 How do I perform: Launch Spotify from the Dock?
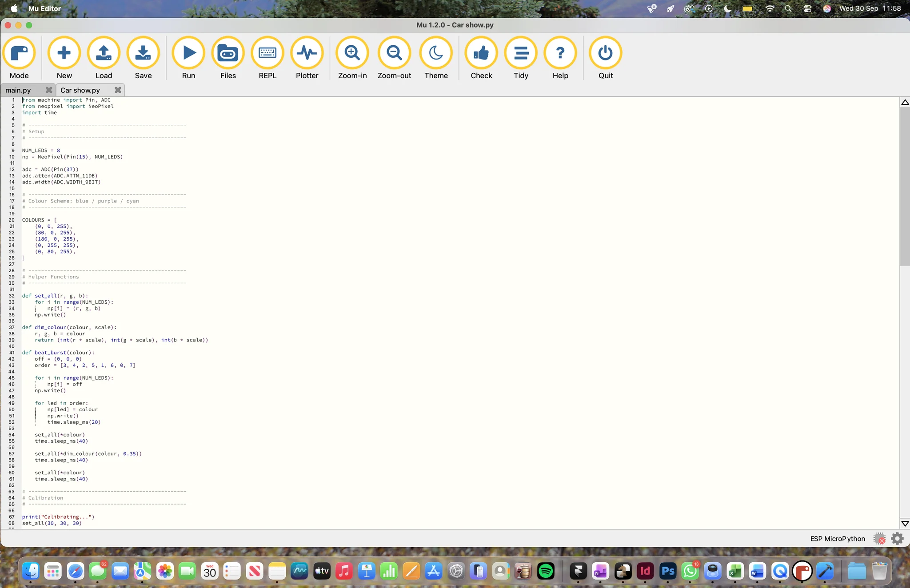(x=546, y=571)
